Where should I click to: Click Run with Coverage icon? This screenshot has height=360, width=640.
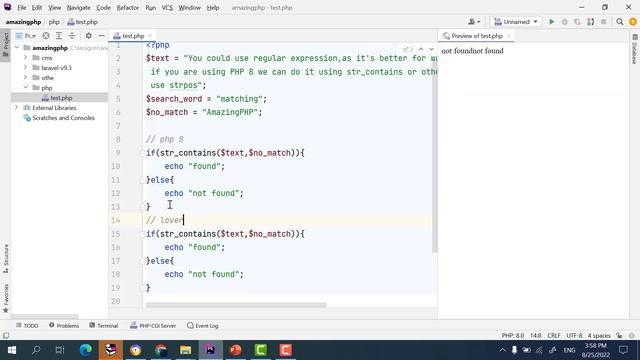click(x=577, y=22)
